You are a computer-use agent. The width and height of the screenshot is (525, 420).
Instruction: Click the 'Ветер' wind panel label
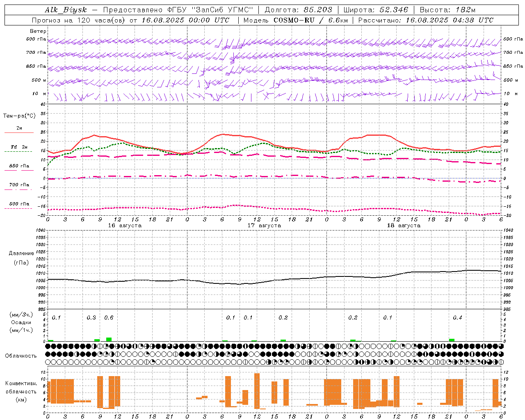[38, 31]
